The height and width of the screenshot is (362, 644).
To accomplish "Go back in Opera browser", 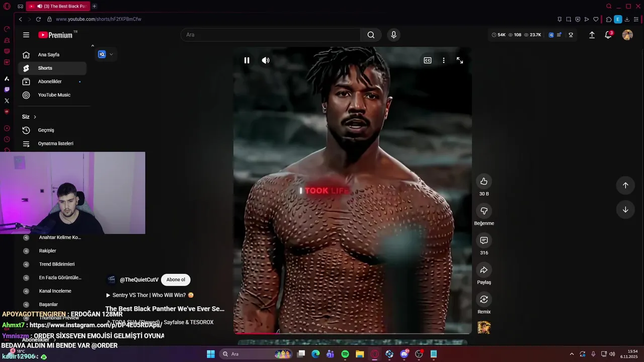I will (x=20, y=19).
